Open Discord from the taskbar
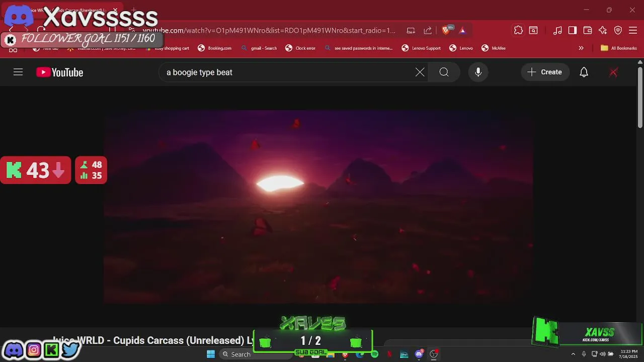This screenshot has width=644, height=362. pos(419,354)
